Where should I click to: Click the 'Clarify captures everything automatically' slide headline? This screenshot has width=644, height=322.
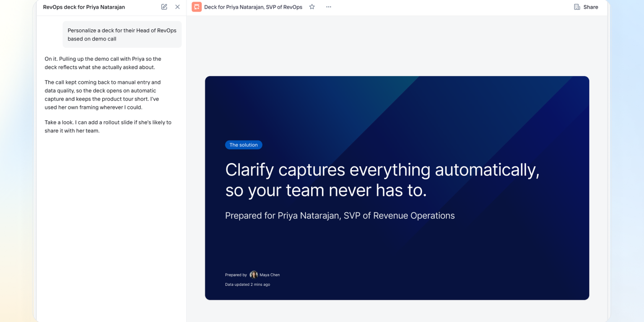[382, 180]
